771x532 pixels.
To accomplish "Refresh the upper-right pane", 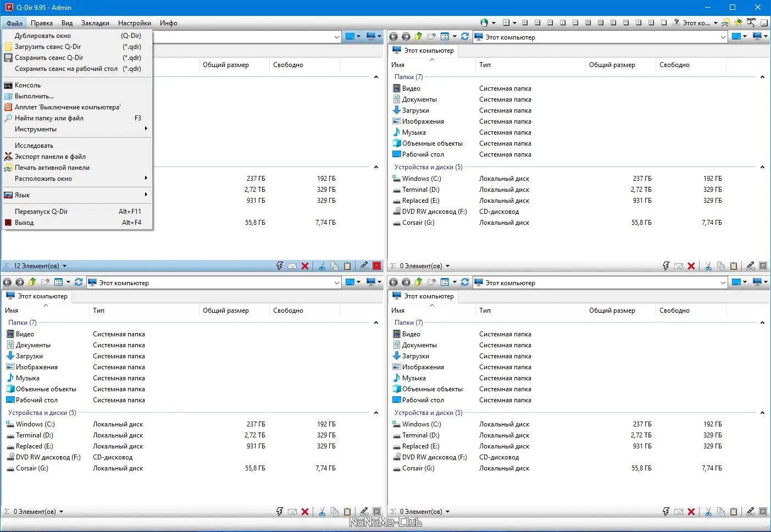I will (465, 36).
